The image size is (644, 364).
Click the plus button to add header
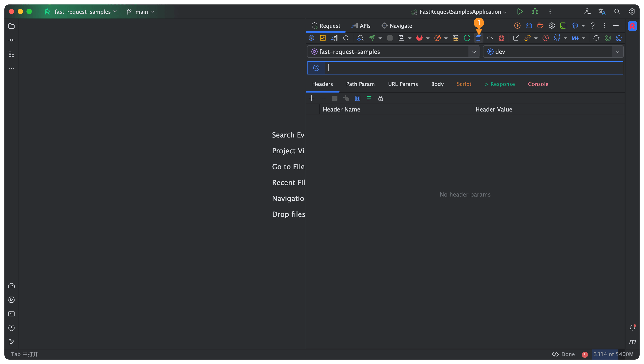[311, 98]
